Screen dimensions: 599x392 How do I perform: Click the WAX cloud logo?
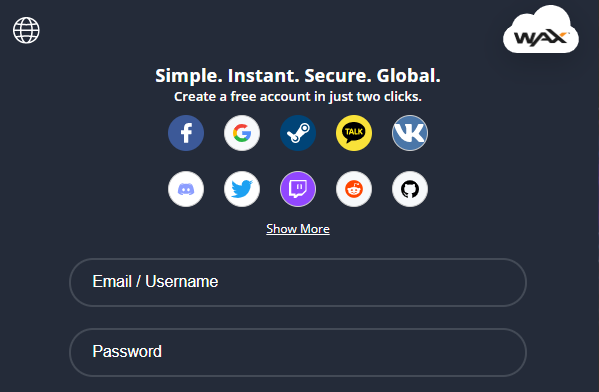tap(541, 30)
